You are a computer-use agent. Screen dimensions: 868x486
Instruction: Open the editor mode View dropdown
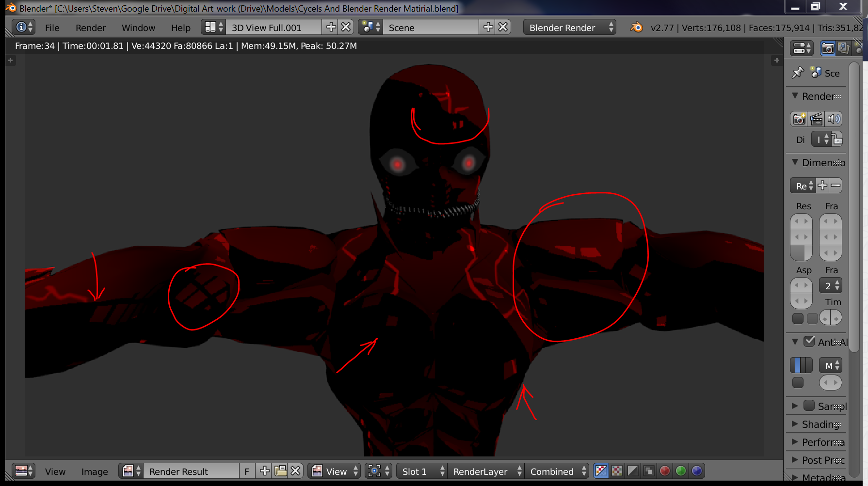334,471
